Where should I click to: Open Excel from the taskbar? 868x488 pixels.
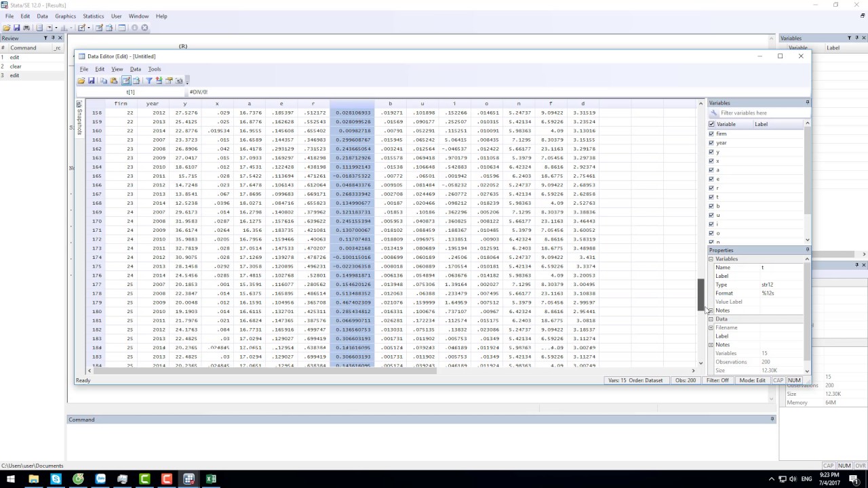(x=211, y=479)
